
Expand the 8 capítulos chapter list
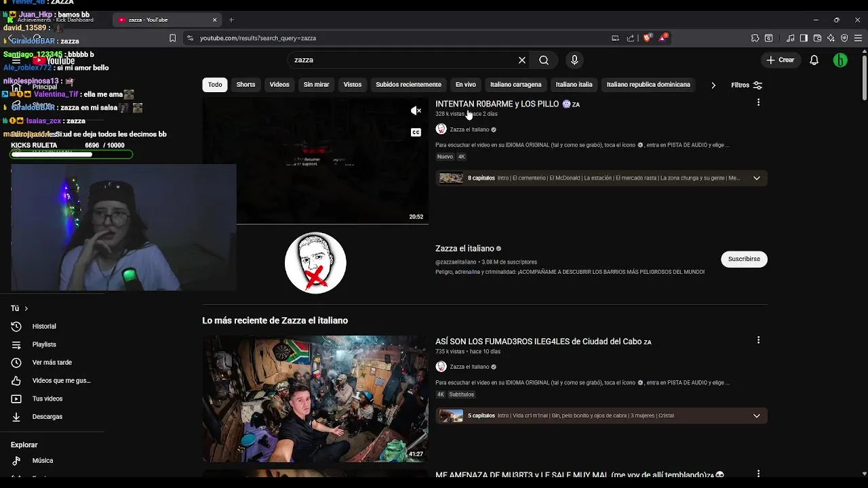tap(757, 178)
